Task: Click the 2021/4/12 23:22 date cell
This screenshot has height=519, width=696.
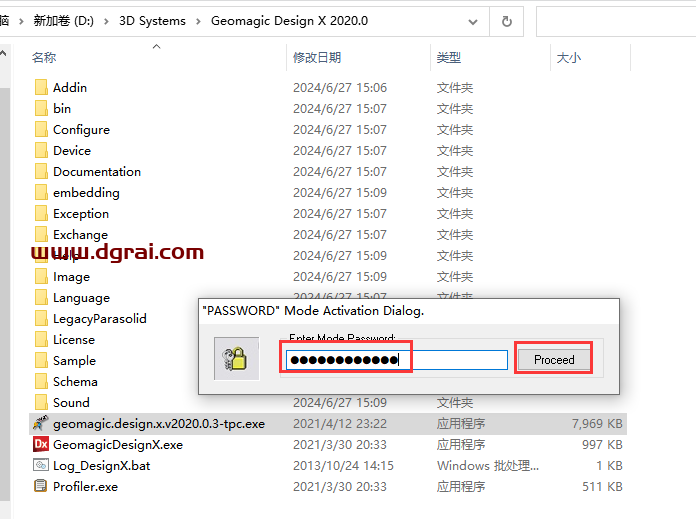Action: point(340,424)
